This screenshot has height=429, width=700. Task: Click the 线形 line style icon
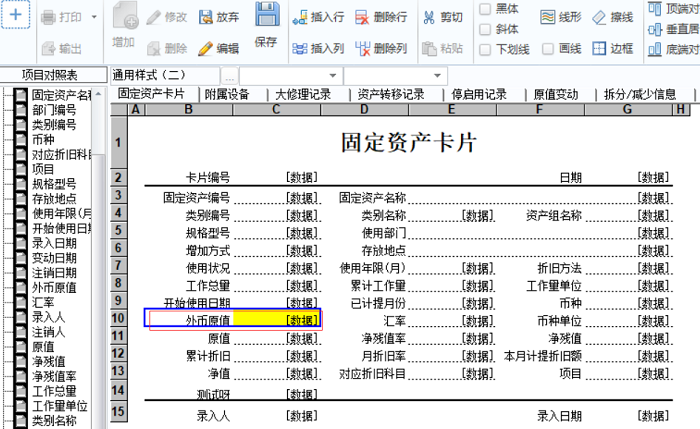coord(548,17)
